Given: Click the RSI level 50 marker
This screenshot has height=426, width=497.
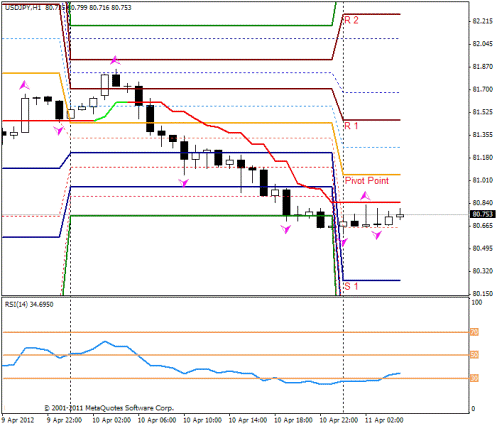Looking at the screenshot, I should click(x=474, y=355).
